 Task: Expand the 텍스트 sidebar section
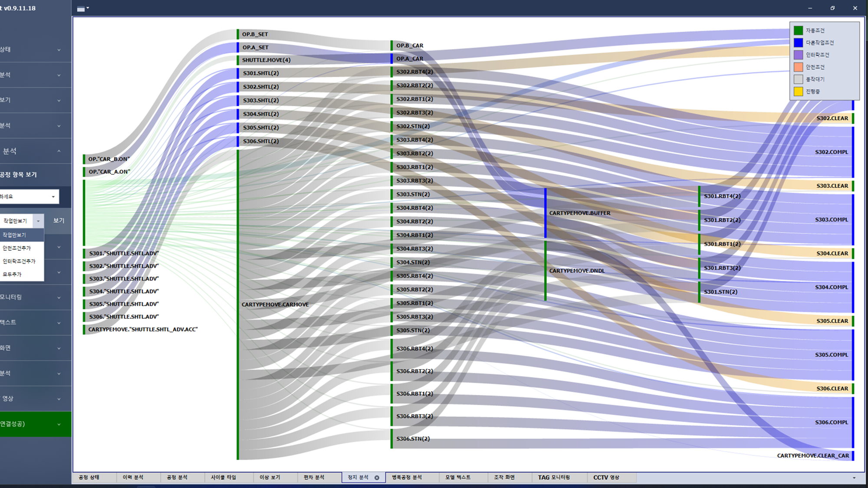click(x=30, y=322)
